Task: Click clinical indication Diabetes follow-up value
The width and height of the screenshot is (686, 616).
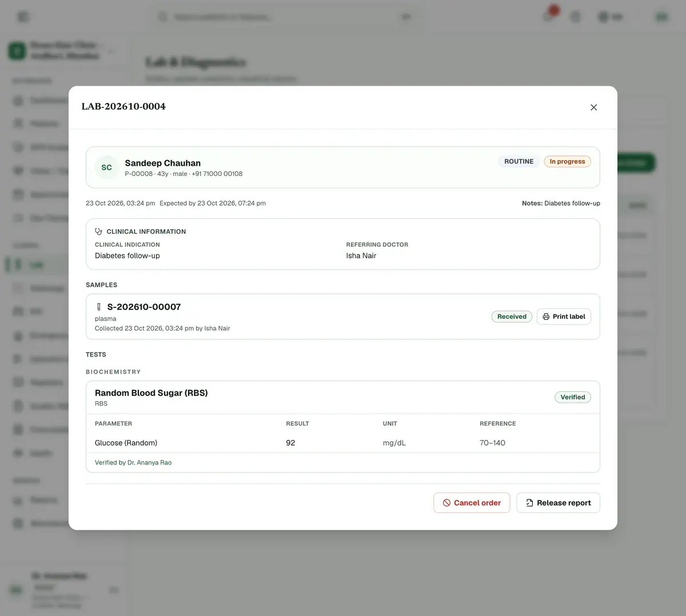Action: pyautogui.click(x=127, y=255)
